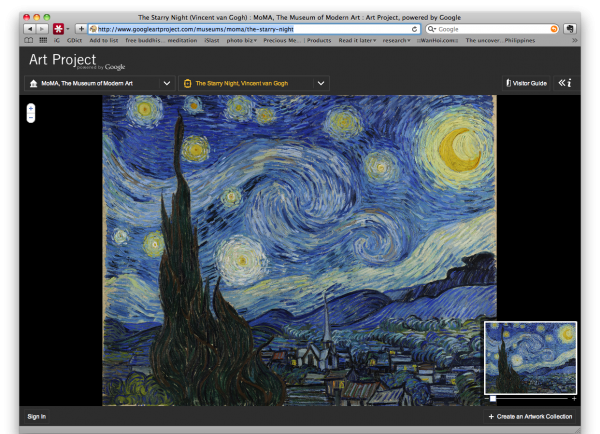Expand the photo biz bookmarks folder

241,40
